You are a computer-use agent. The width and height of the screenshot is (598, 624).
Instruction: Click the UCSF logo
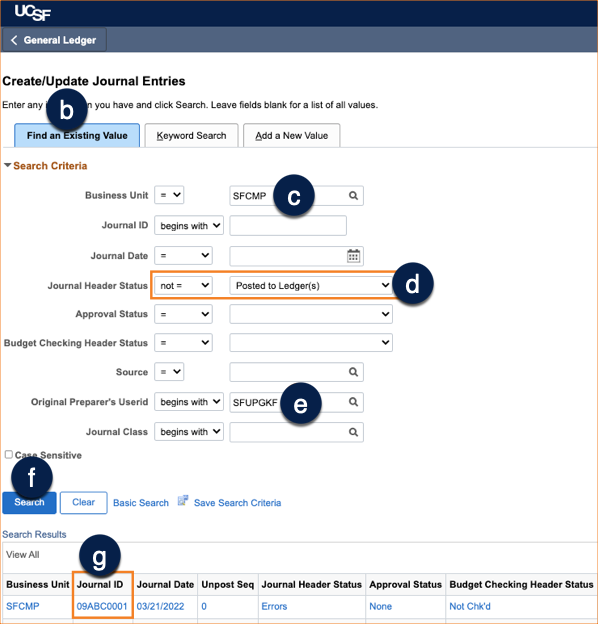coord(33,13)
